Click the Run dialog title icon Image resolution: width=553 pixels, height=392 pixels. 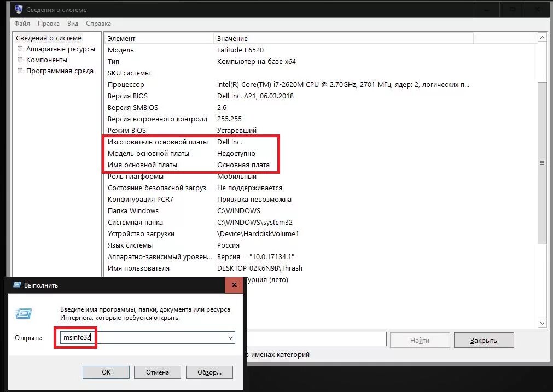point(17,285)
